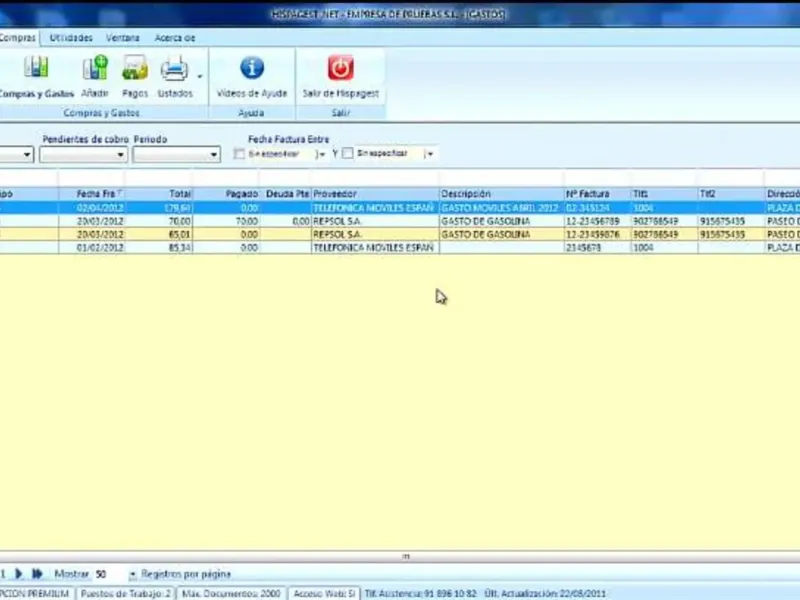Sort by the Proveedor column header

click(x=375, y=194)
